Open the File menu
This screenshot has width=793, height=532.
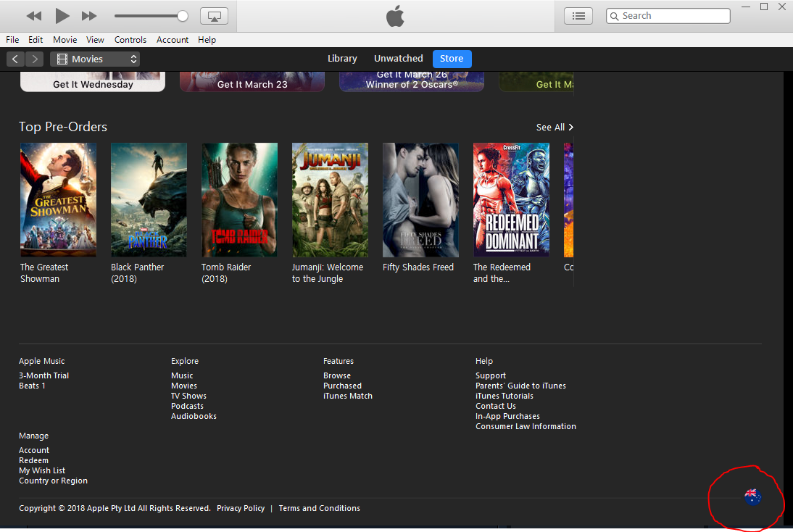pos(12,39)
